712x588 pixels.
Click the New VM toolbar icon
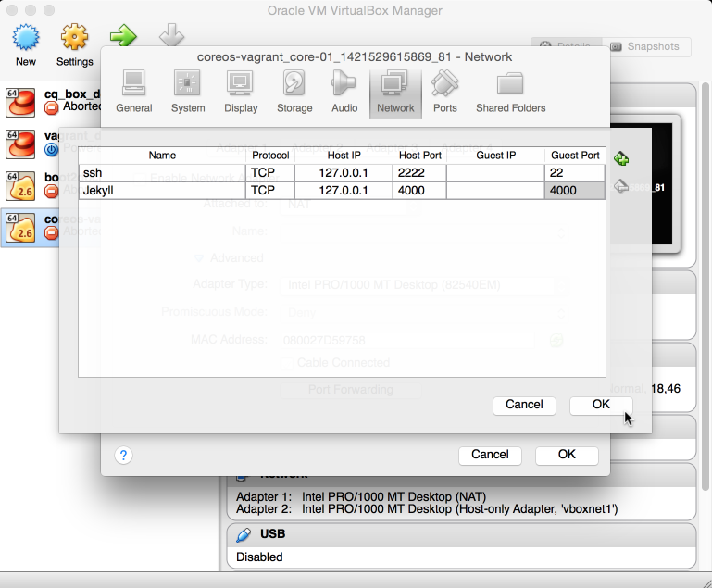(26, 44)
